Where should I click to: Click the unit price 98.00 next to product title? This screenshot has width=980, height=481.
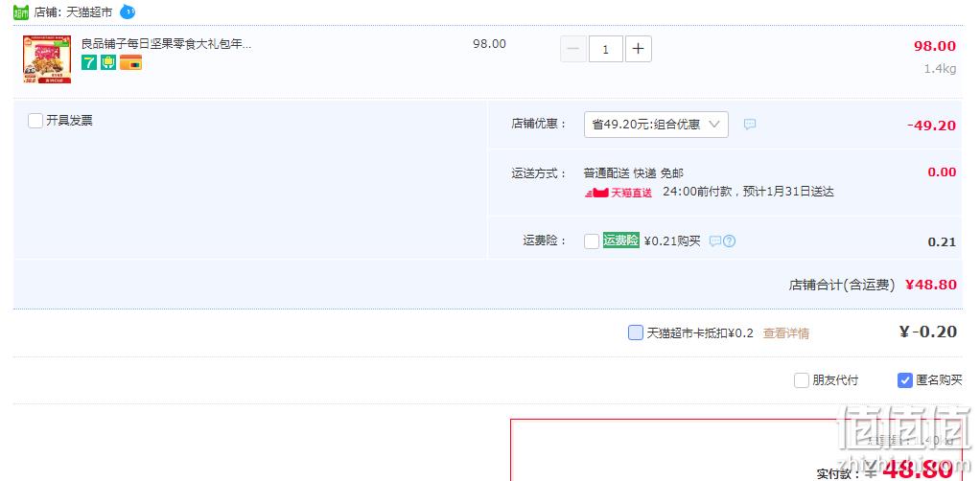tap(489, 44)
